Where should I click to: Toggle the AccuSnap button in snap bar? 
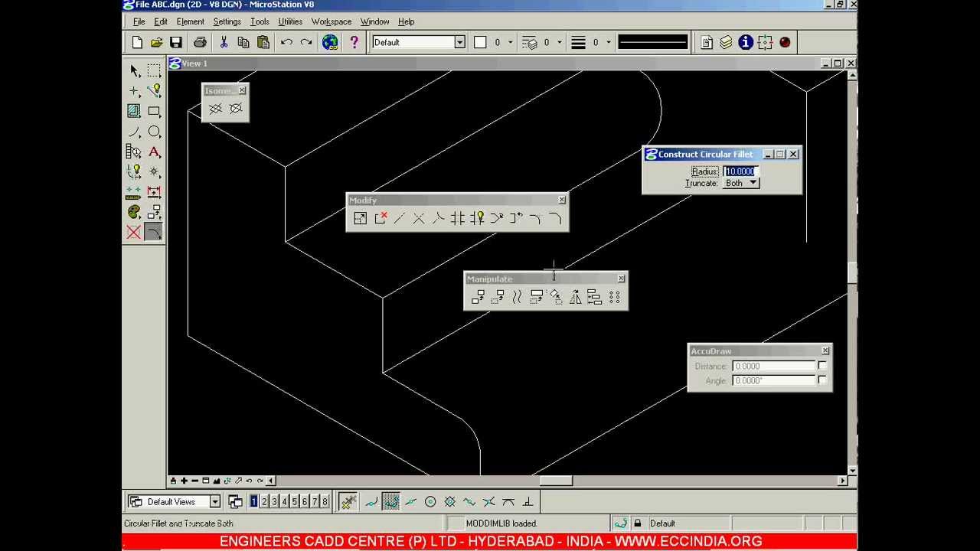(348, 502)
